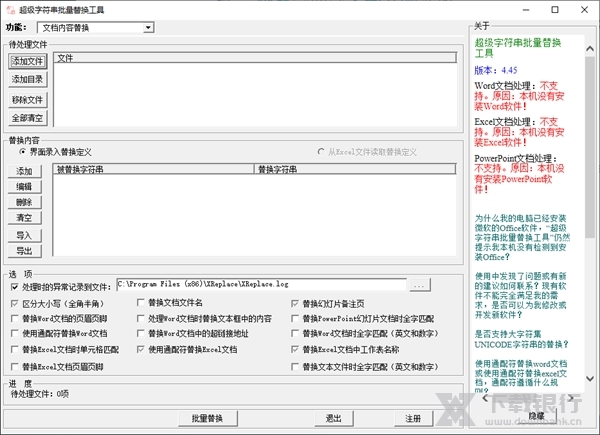Enable 使用通配符替换Word文档 checkbox
Screen dimensions: 600x435
15,333
